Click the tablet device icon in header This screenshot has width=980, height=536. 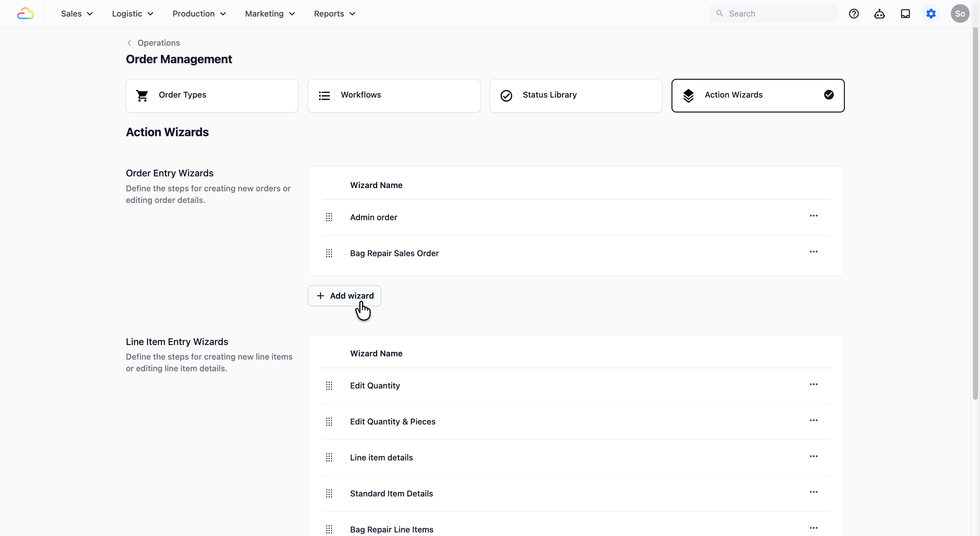pos(905,14)
